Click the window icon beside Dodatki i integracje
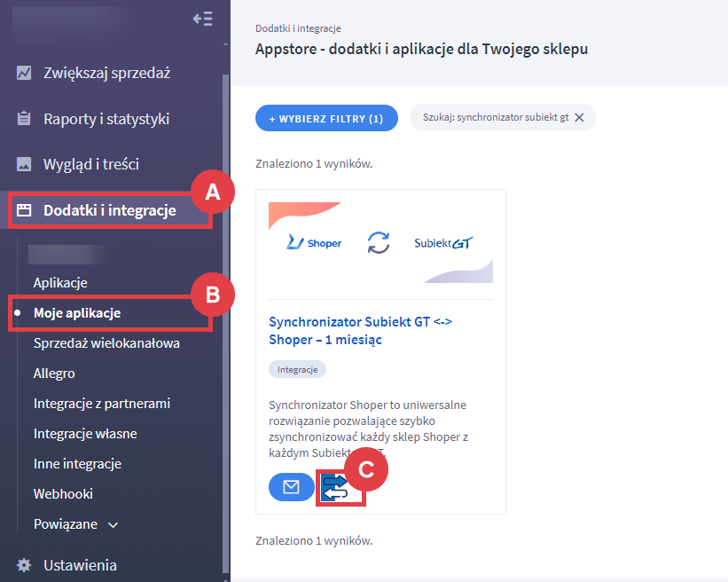Image resolution: width=728 pixels, height=582 pixels. [24, 210]
